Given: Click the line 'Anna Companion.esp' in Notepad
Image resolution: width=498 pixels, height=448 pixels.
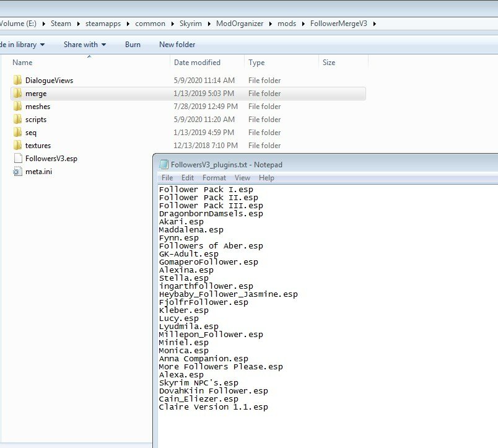Looking at the screenshot, I should (204, 359).
